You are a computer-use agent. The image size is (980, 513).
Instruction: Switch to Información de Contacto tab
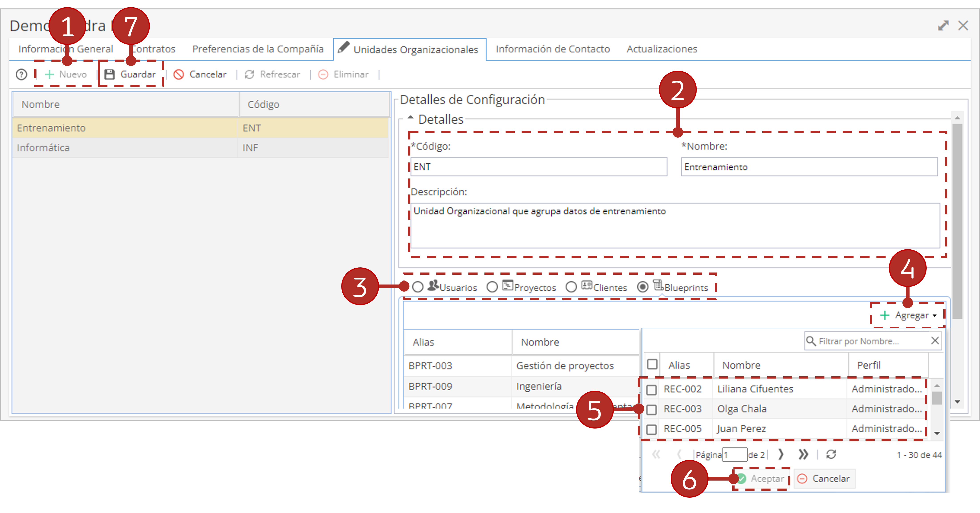[552, 49]
